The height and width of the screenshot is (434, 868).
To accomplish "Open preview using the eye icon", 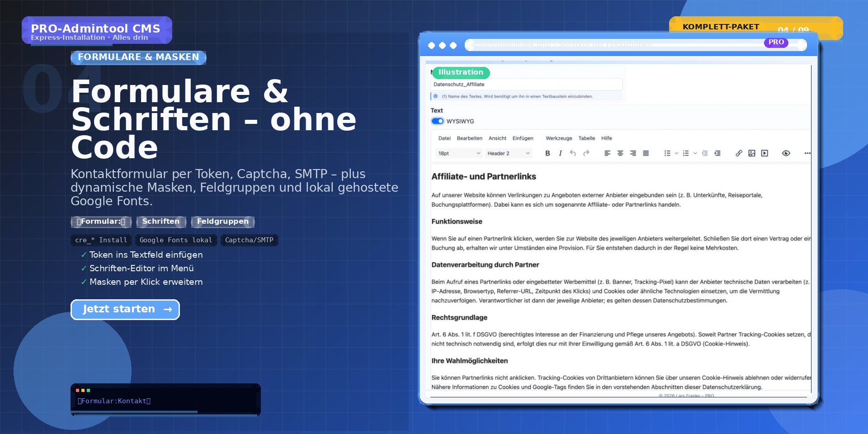I will [x=786, y=153].
